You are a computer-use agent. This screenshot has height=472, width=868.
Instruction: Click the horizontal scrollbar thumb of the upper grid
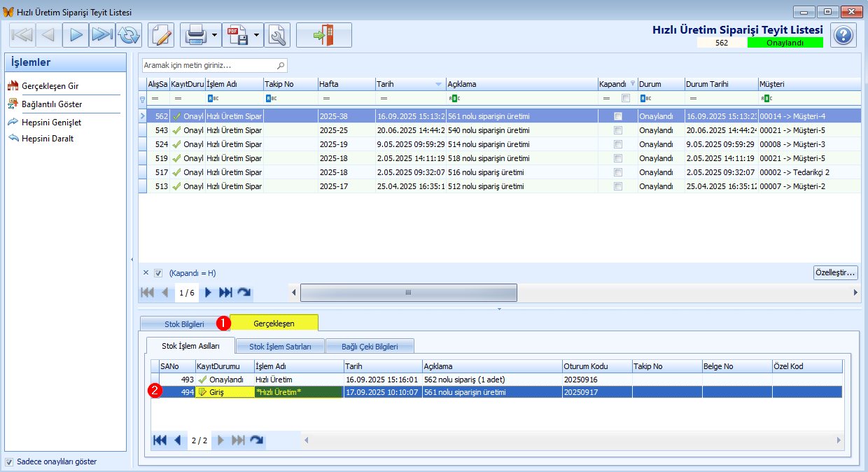coord(408,292)
